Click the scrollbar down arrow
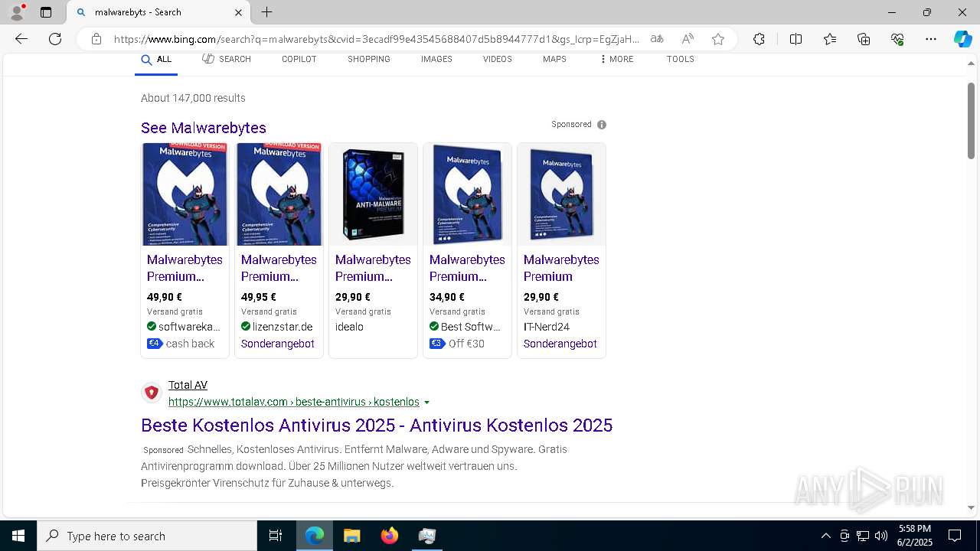The height and width of the screenshot is (551, 980). pyautogui.click(x=971, y=507)
